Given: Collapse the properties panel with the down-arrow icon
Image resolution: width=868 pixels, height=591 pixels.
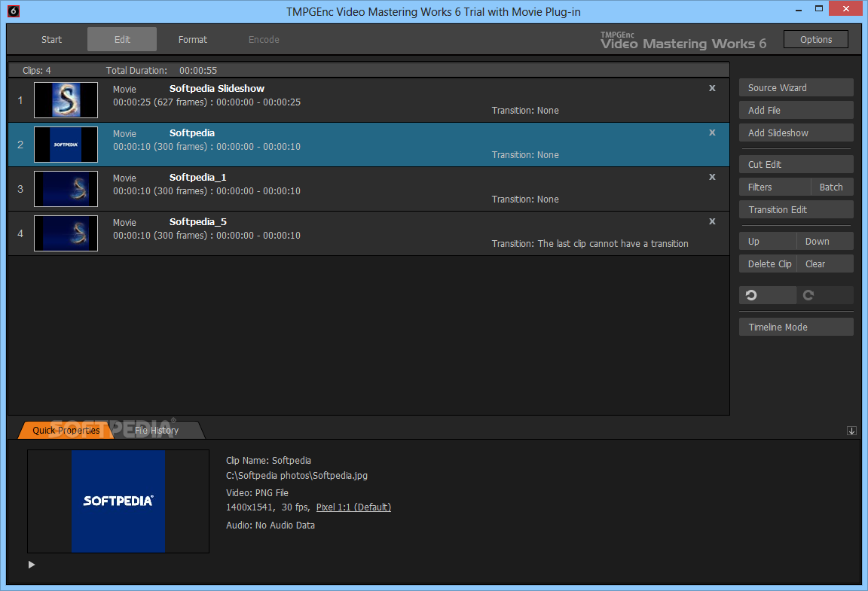Looking at the screenshot, I should tap(851, 431).
